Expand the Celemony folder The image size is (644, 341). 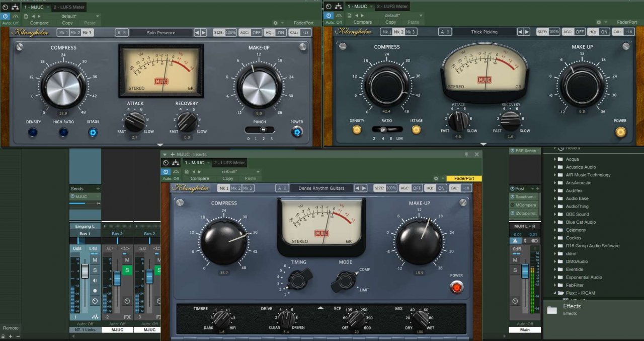pos(555,230)
